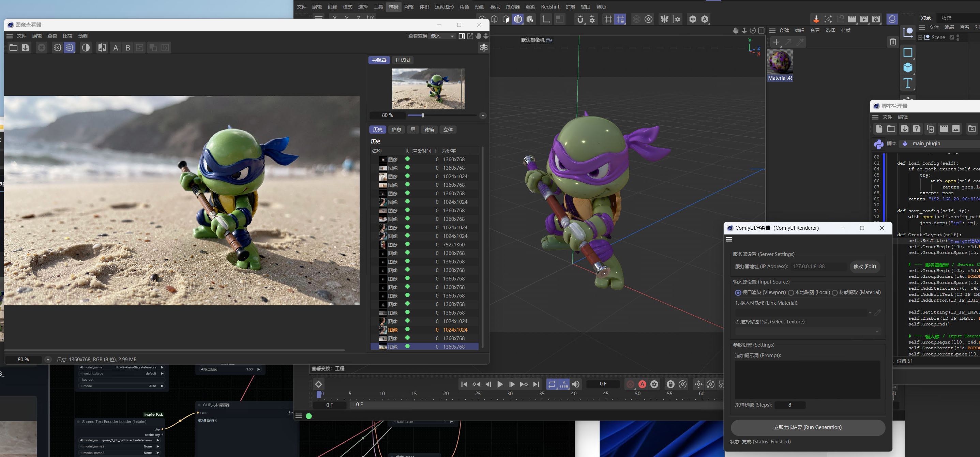Open the Redshift menu in the menu bar
Screen dimensions: 980x457
point(550,6)
